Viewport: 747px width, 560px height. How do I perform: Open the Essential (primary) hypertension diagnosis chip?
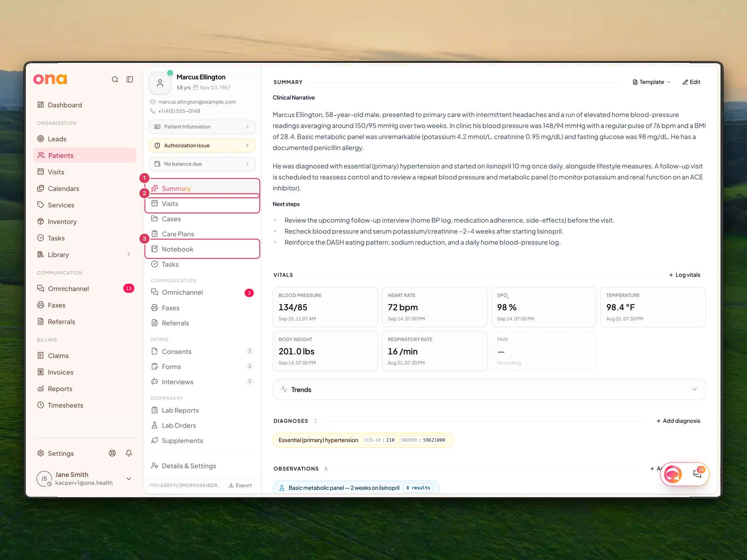[363, 440]
